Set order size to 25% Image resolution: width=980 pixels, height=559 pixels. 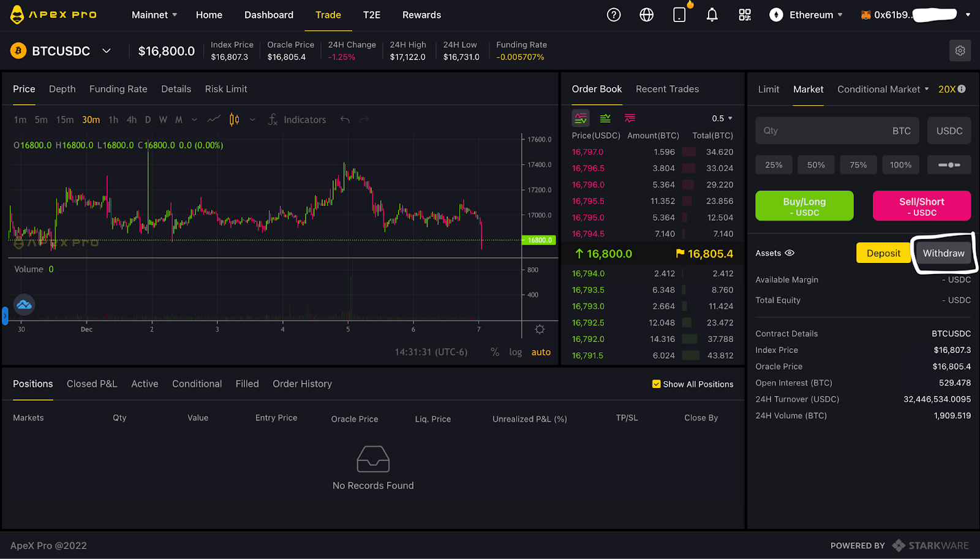point(774,165)
